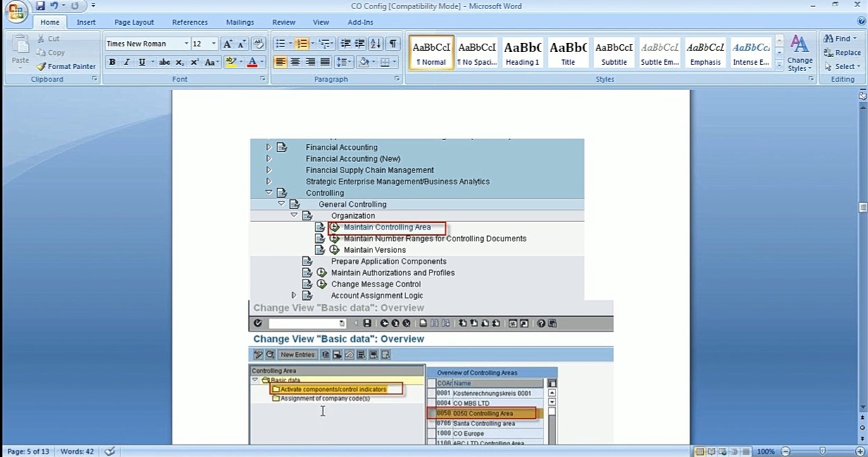Open the Page Layout tab
Image resolution: width=868 pixels, height=457 pixels.
pyautogui.click(x=134, y=22)
